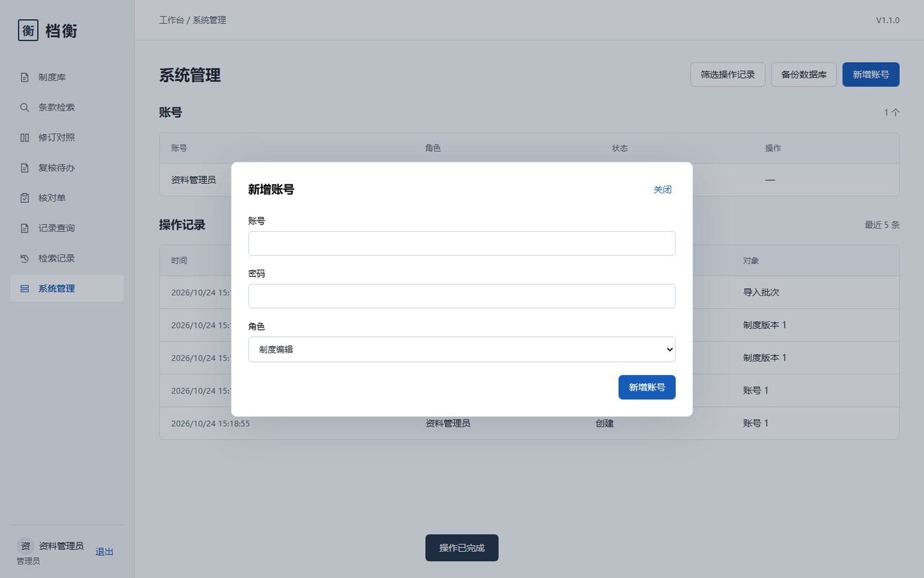Click the 复核待办 sidebar icon
Screen dimensions: 924x578
[24, 168]
